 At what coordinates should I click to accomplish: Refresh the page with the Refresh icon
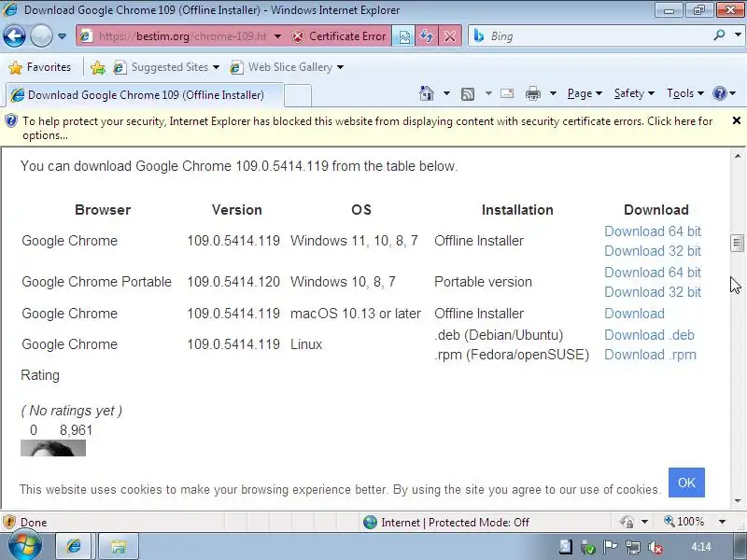[x=427, y=36]
